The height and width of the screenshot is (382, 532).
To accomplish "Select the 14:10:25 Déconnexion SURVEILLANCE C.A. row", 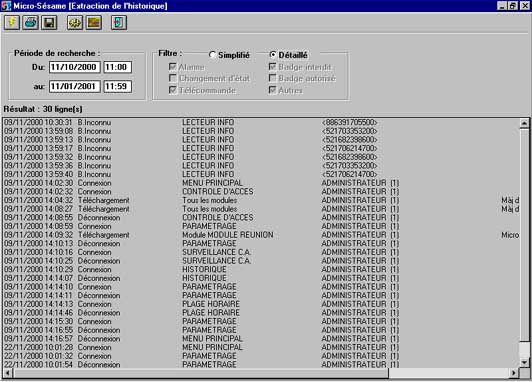I will [x=261, y=261].
